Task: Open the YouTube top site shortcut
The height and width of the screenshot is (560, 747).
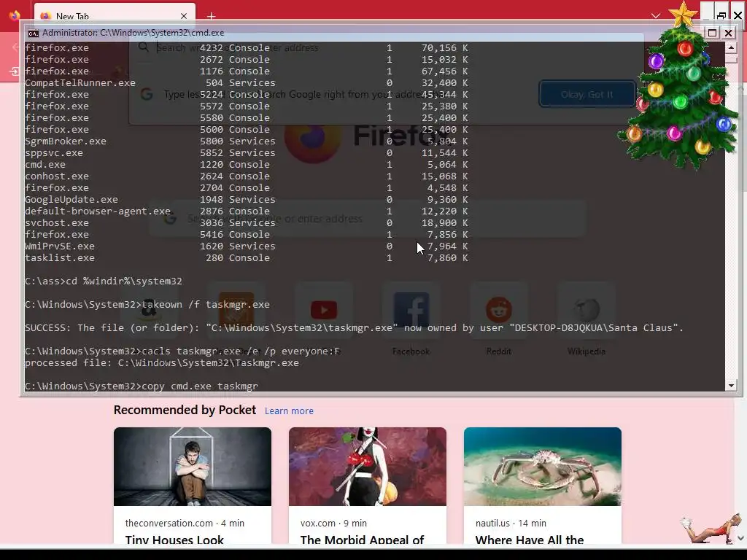Action: tap(323, 311)
